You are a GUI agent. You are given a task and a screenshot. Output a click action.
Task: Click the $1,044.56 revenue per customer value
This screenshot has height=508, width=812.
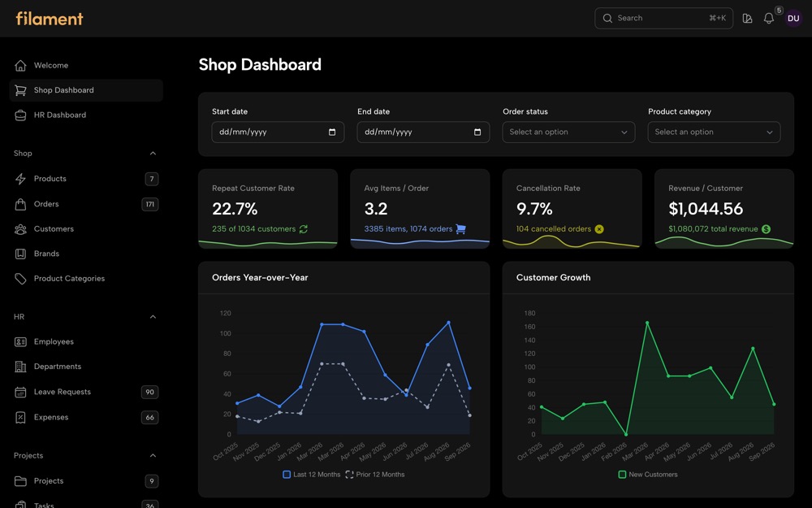706,209
